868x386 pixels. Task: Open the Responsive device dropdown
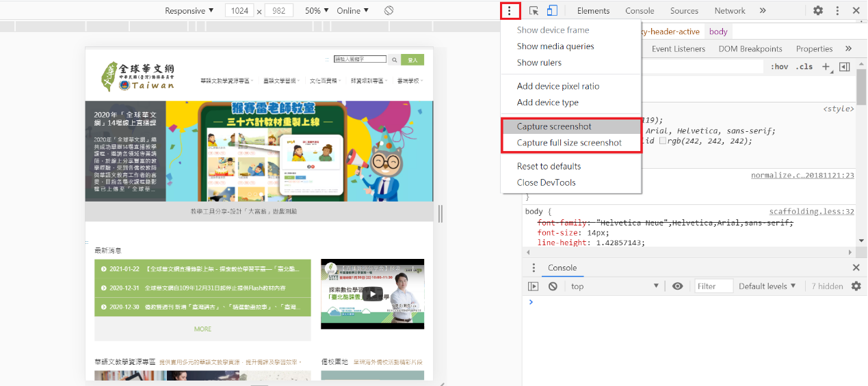[x=189, y=11]
